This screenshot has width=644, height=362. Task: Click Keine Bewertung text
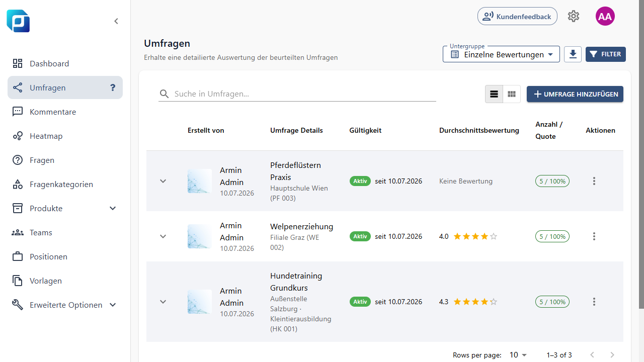466,181
